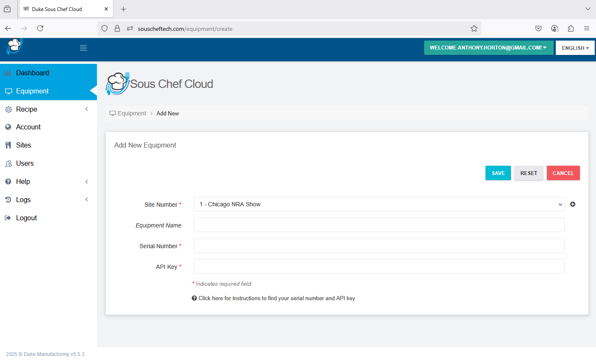Toggle the sidebar hamburger menu
The width and height of the screenshot is (596, 364).
pos(83,48)
